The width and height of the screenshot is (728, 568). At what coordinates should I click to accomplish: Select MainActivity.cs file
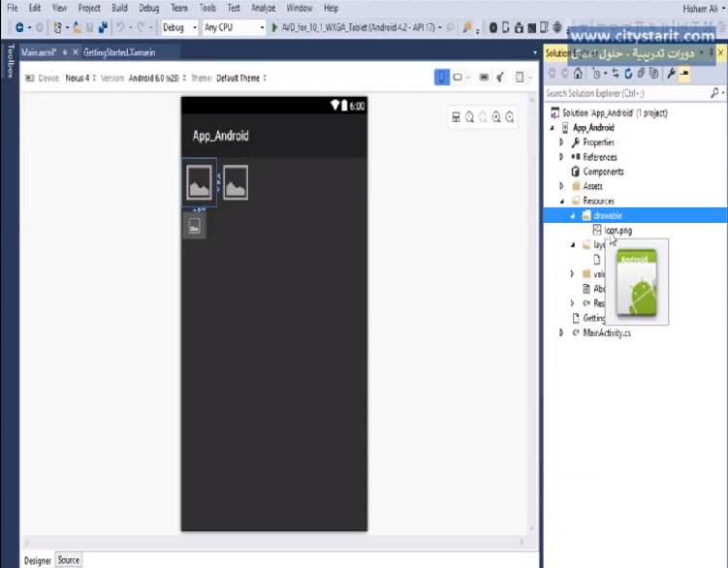tap(607, 333)
